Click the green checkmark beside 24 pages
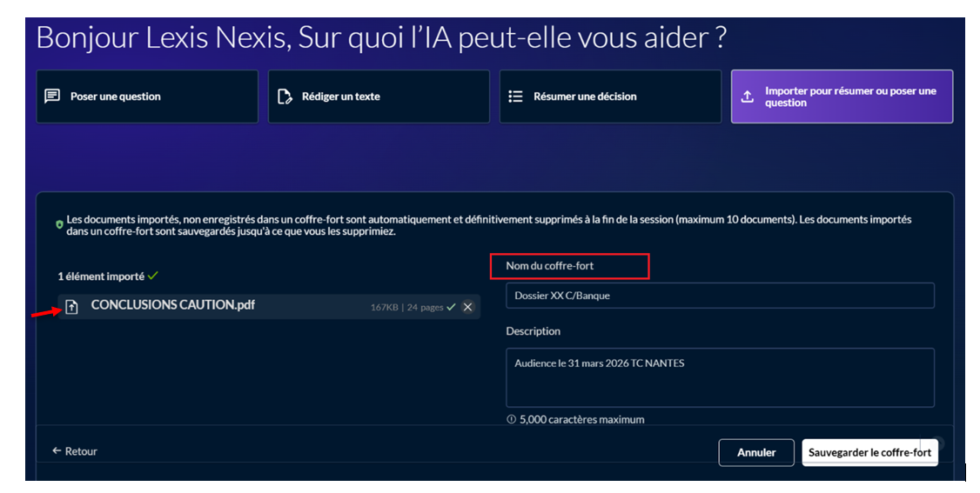Screen dimensions: 980x493 pos(451,307)
